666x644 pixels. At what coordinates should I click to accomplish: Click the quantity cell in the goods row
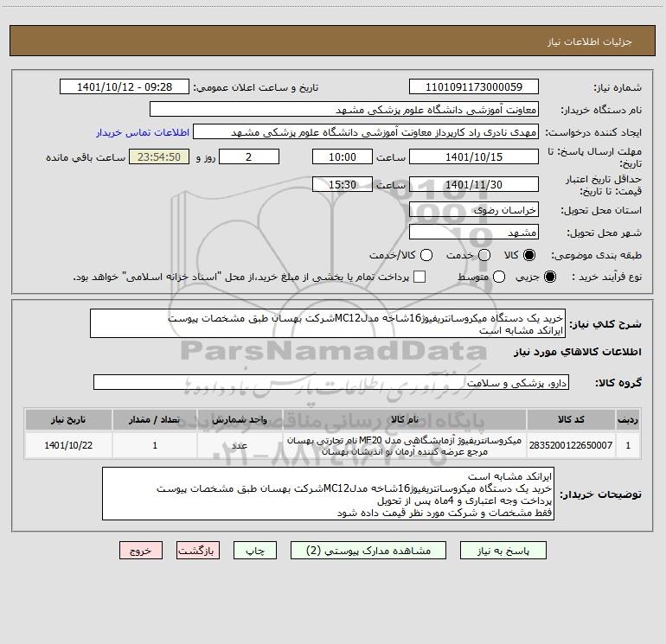coord(155,445)
